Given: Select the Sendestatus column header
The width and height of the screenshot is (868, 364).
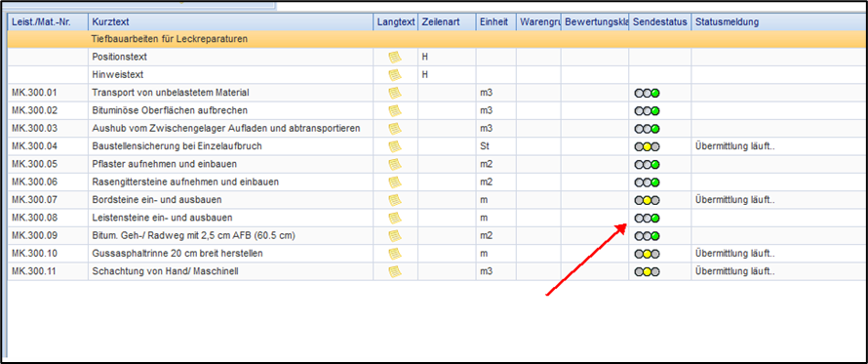Looking at the screenshot, I should 660,22.
